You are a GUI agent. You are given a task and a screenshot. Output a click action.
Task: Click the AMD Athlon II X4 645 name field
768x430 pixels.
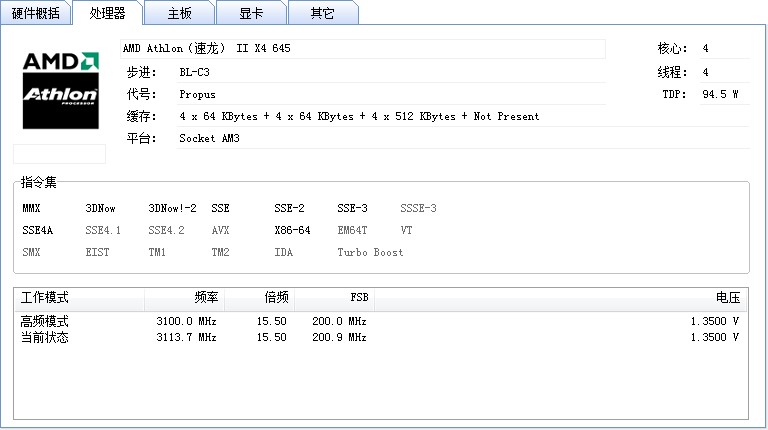coord(363,49)
